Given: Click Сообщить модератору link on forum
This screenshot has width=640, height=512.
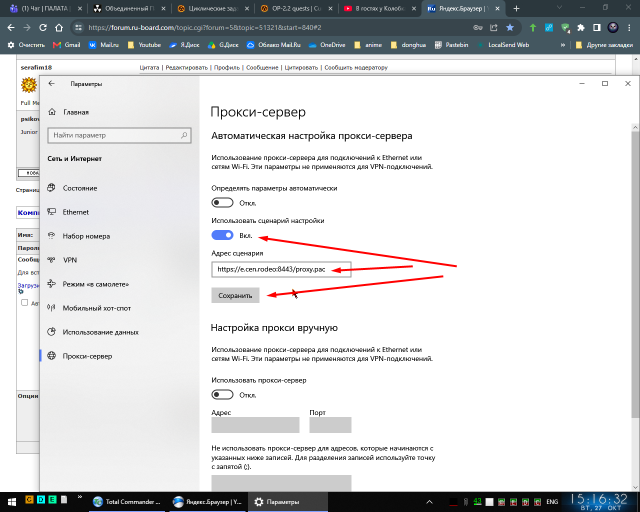Looking at the screenshot, I should pyautogui.click(x=356, y=67).
